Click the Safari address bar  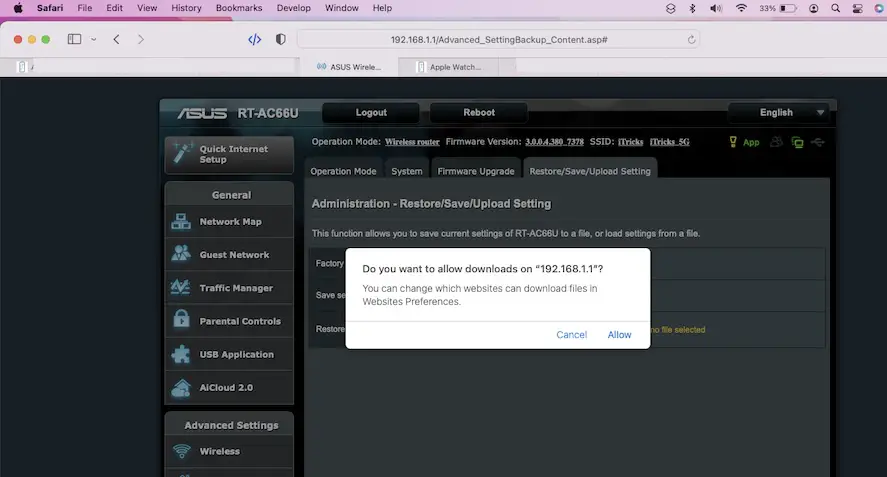click(x=498, y=40)
